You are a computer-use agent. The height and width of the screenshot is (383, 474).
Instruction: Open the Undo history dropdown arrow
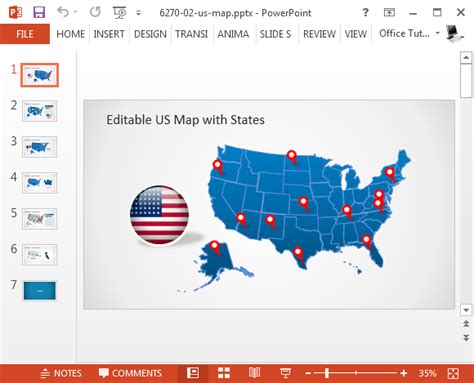pos(75,12)
